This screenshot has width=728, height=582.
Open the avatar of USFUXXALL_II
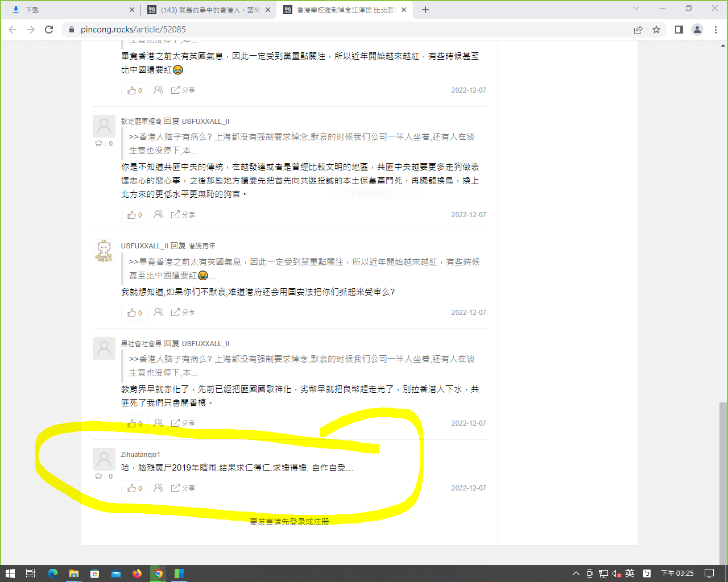[x=104, y=251]
